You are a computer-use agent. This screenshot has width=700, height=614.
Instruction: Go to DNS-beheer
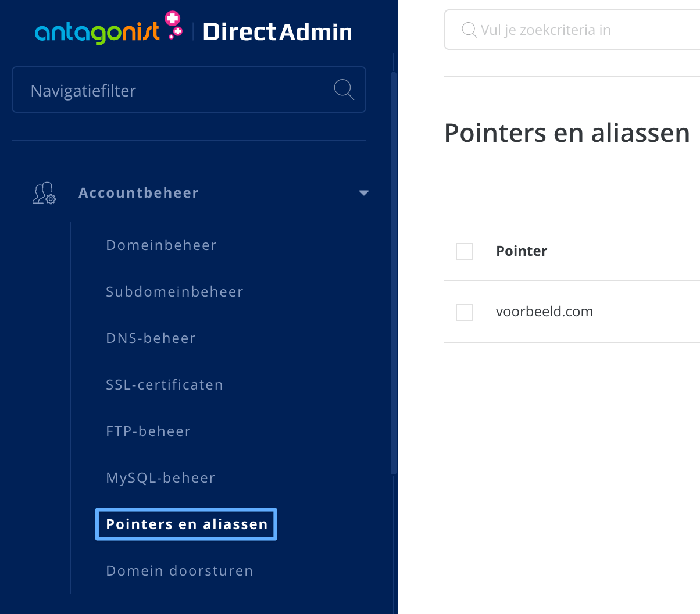click(x=151, y=338)
